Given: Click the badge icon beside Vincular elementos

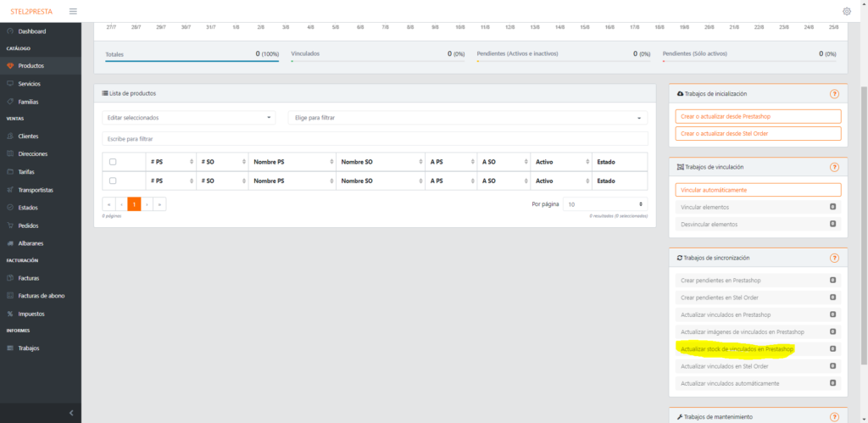Looking at the screenshot, I should coord(832,207).
